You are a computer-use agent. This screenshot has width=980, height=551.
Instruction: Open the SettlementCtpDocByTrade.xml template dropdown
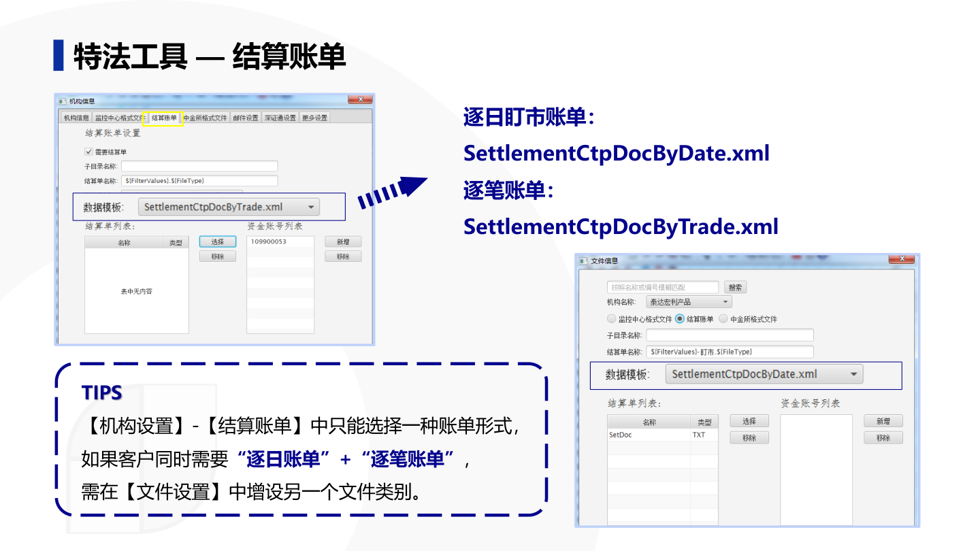click(x=229, y=207)
